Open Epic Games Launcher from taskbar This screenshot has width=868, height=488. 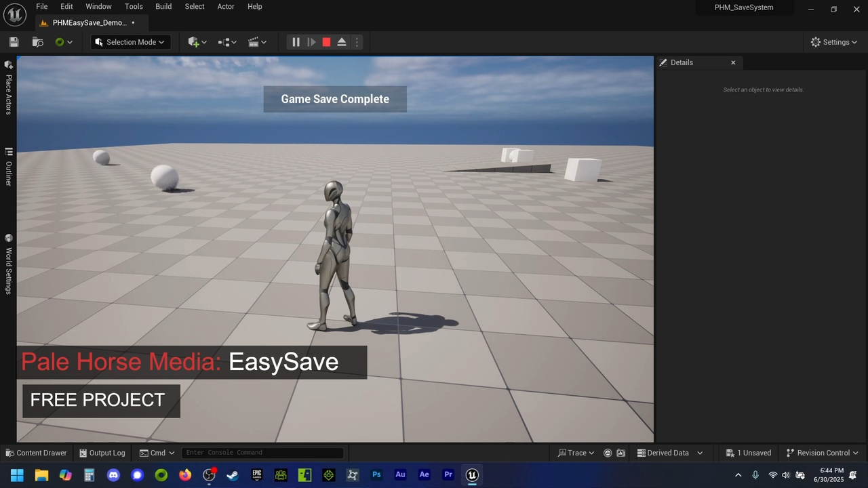257,475
